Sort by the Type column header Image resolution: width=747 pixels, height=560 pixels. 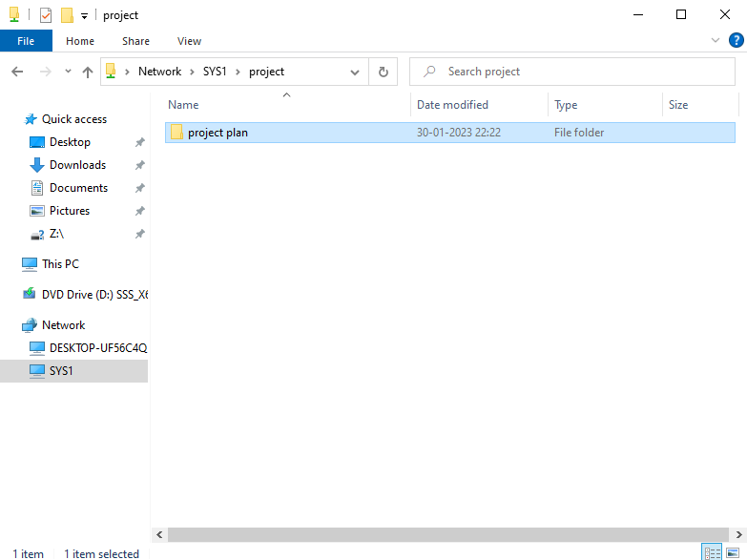click(605, 104)
